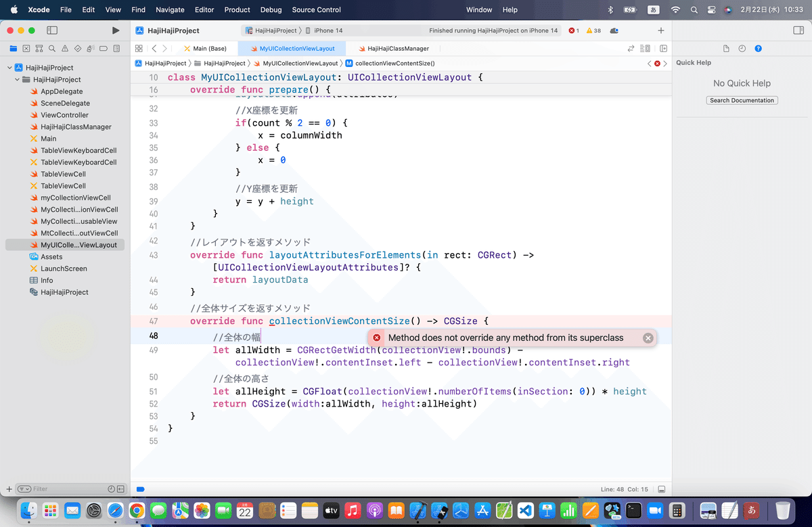Launch Finder from the Dock
The image size is (812, 527).
tap(29, 509)
